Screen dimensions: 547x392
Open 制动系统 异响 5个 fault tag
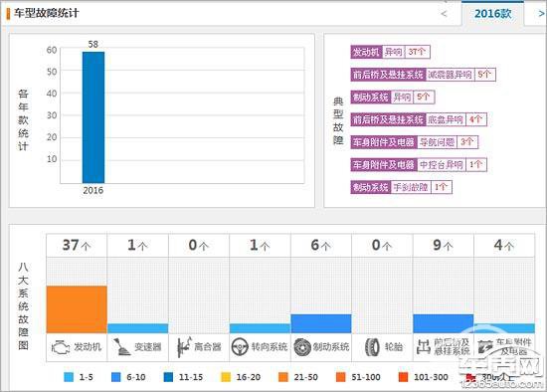(x=393, y=98)
